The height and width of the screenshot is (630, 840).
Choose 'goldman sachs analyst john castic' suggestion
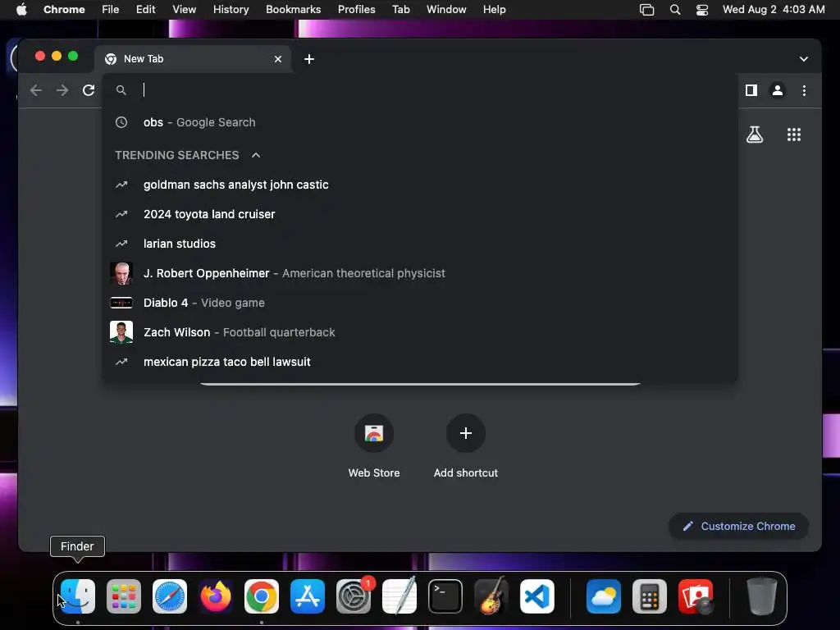420,185
